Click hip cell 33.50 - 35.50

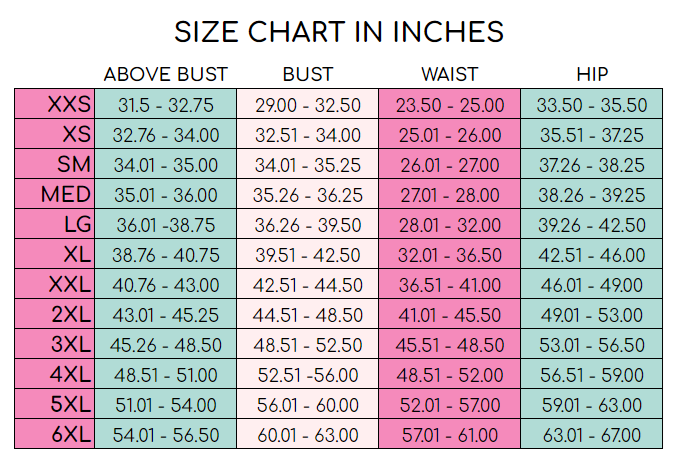click(x=591, y=104)
